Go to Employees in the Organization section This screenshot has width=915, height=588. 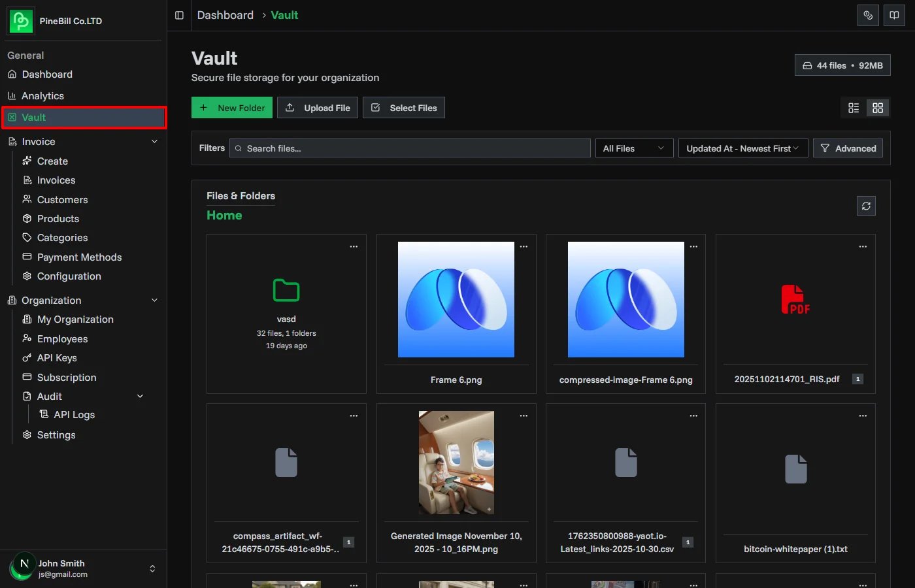click(x=61, y=338)
